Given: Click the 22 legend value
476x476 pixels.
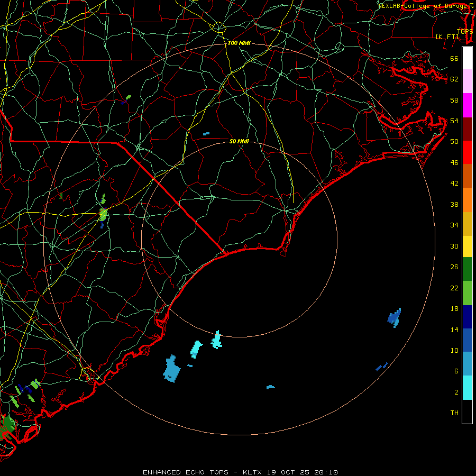Looking at the screenshot, I should pos(454,288).
